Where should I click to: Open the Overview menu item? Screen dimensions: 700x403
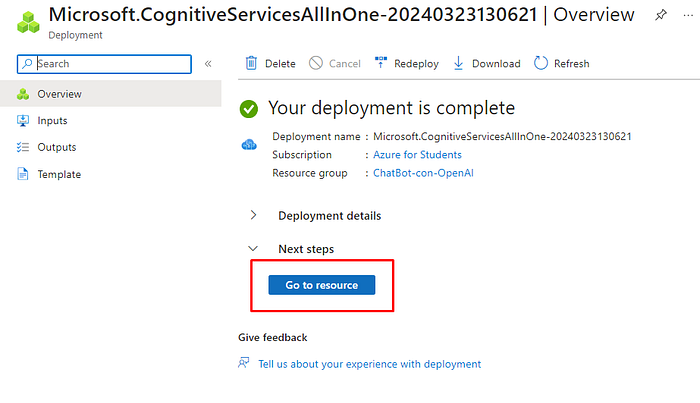[111, 94]
